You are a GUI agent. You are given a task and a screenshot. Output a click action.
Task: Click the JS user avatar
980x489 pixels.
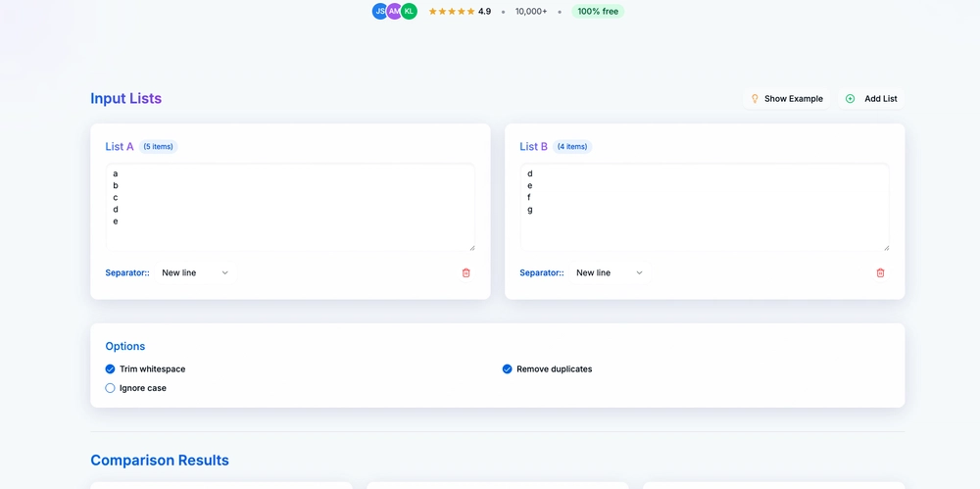(380, 11)
